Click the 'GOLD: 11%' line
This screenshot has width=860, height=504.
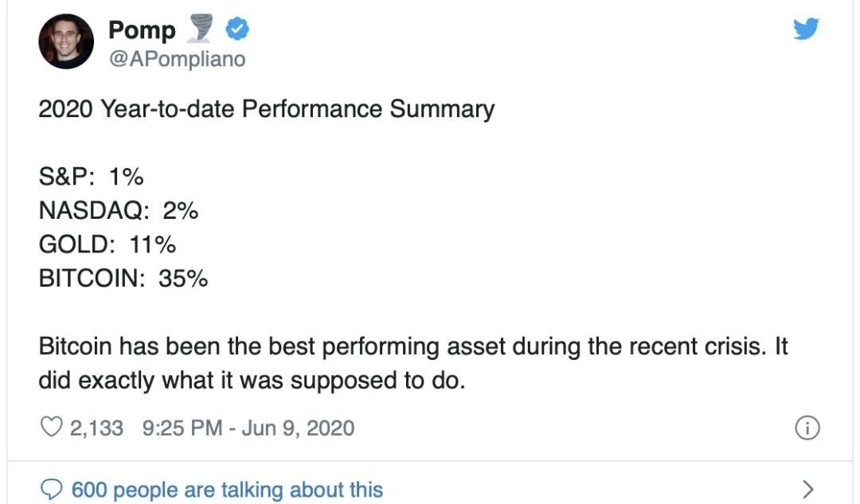[x=107, y=244]
